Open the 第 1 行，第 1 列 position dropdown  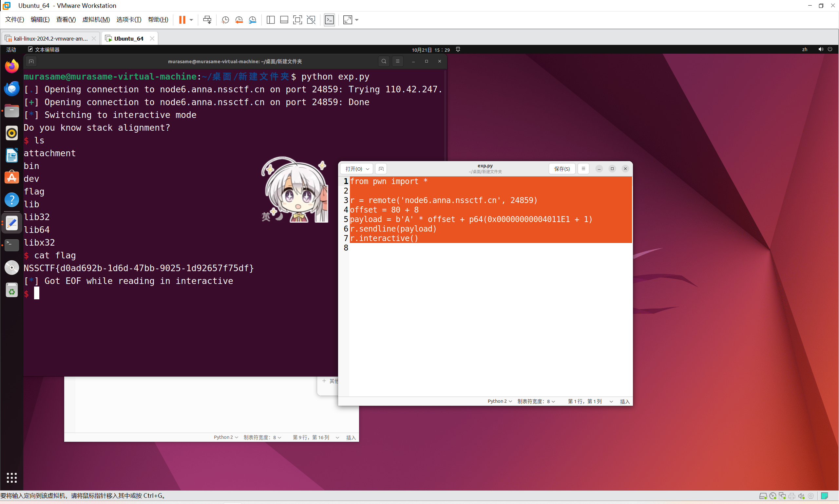(x=590, y=401)
